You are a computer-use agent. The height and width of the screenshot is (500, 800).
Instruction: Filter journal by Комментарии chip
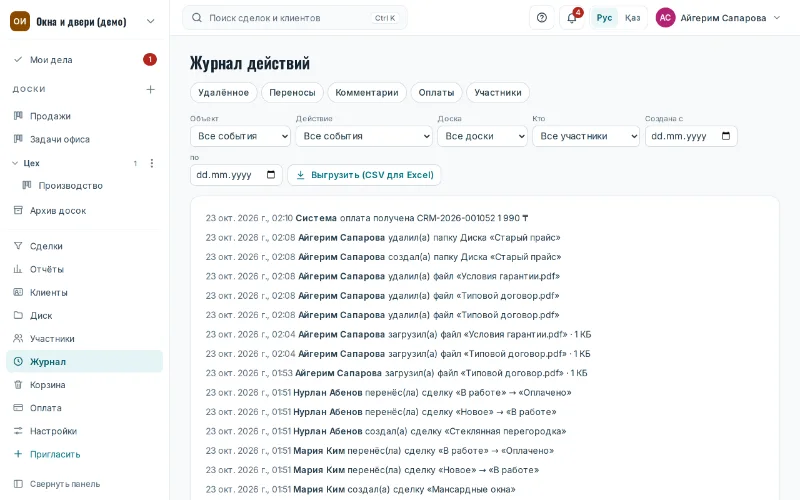367,92
